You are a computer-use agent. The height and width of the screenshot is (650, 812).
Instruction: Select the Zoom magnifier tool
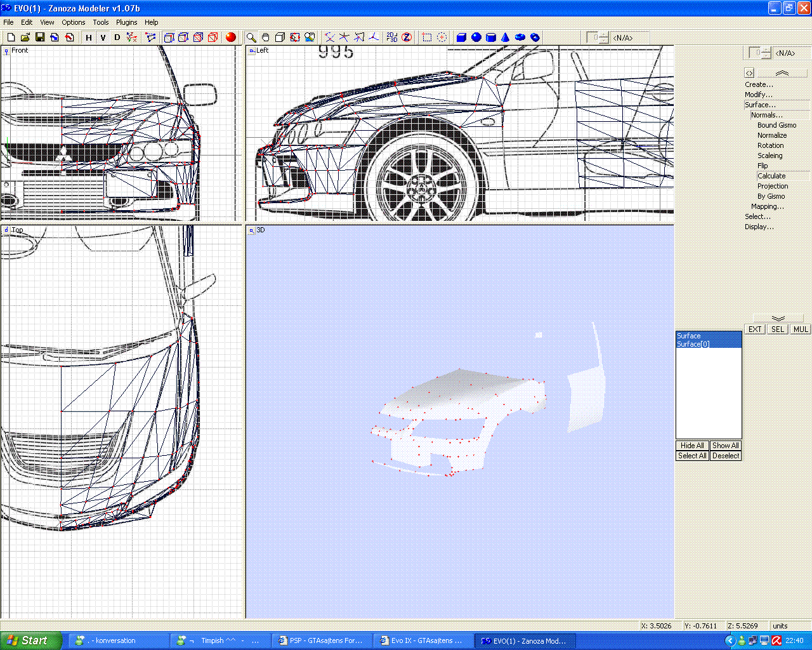tap(251, 37)
